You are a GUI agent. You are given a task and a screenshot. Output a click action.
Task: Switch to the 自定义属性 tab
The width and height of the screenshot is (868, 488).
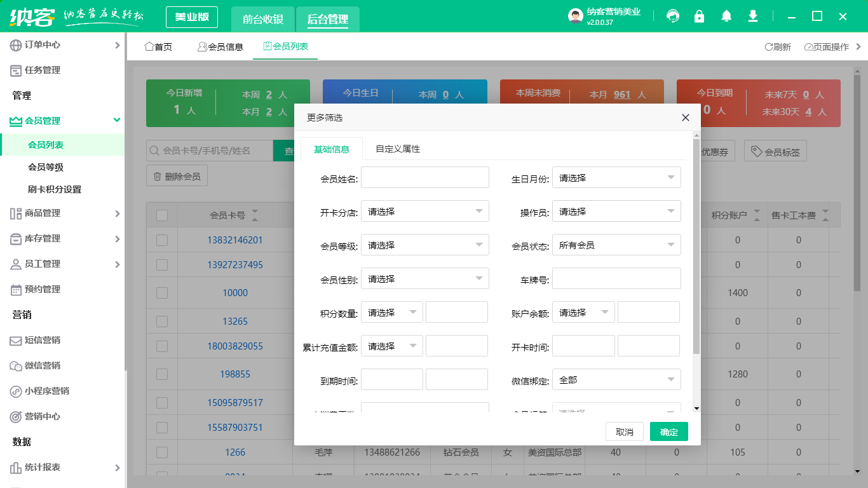399,148
